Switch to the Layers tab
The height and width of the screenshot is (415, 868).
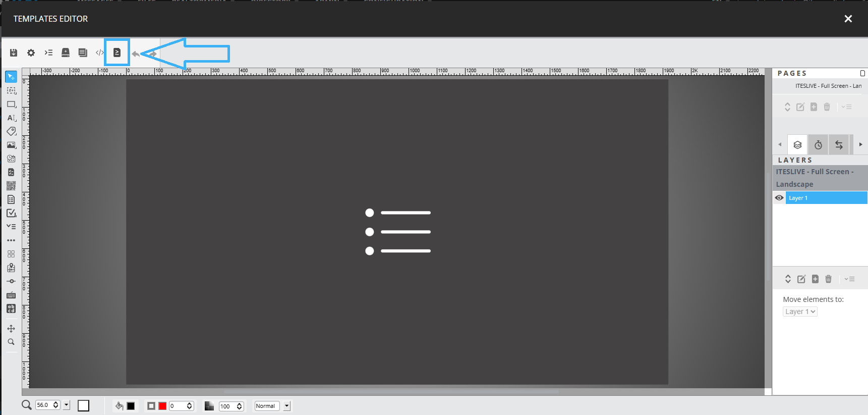point(797,145)
